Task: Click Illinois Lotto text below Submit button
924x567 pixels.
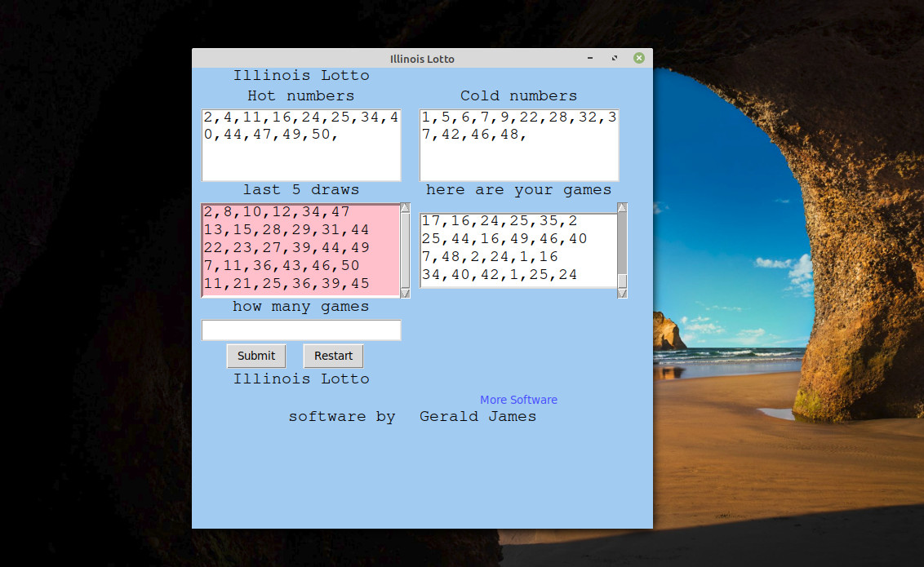Action: (x=301, y=379)
